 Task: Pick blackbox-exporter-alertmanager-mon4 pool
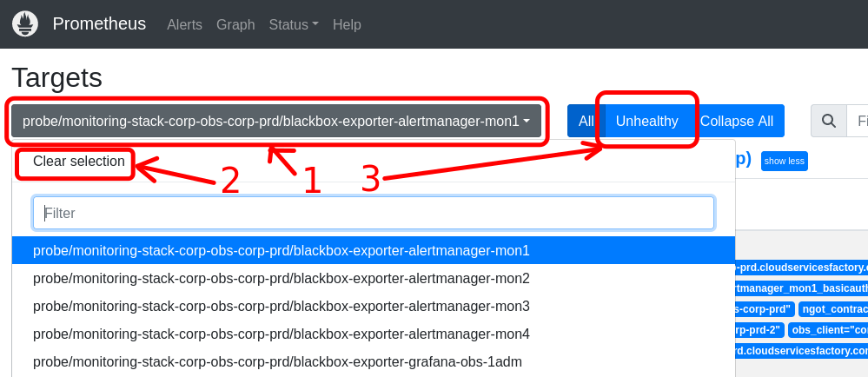coord(374,334)
